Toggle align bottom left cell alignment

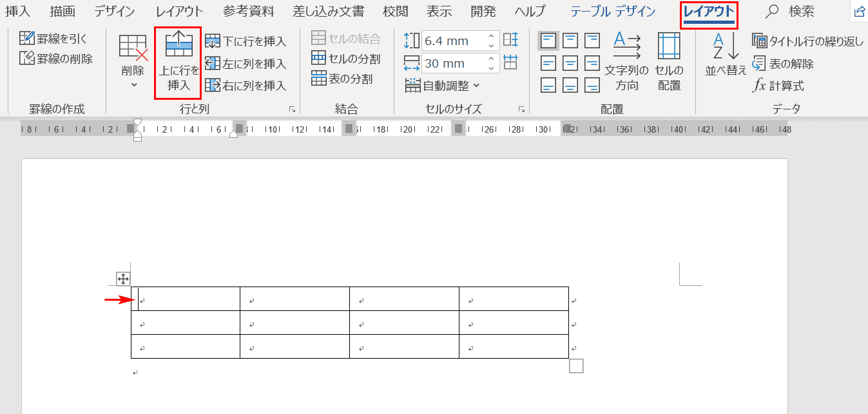[548, 85]
